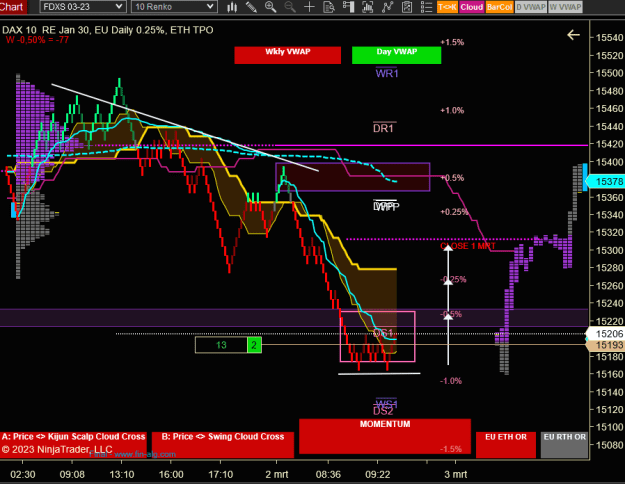The height and width of the screenshot is (484, 625).
Task: Click the zoom out magnifier icon
Action: tap(290, 7)
